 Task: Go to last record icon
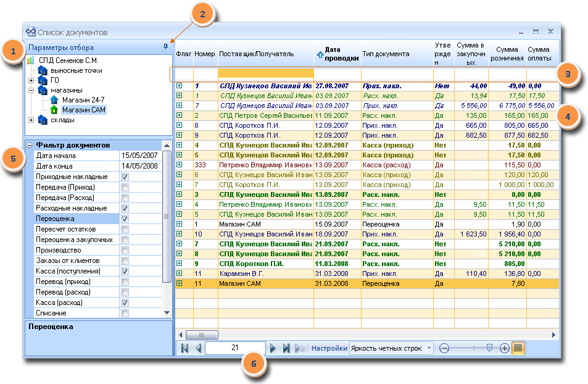[286, 348]
